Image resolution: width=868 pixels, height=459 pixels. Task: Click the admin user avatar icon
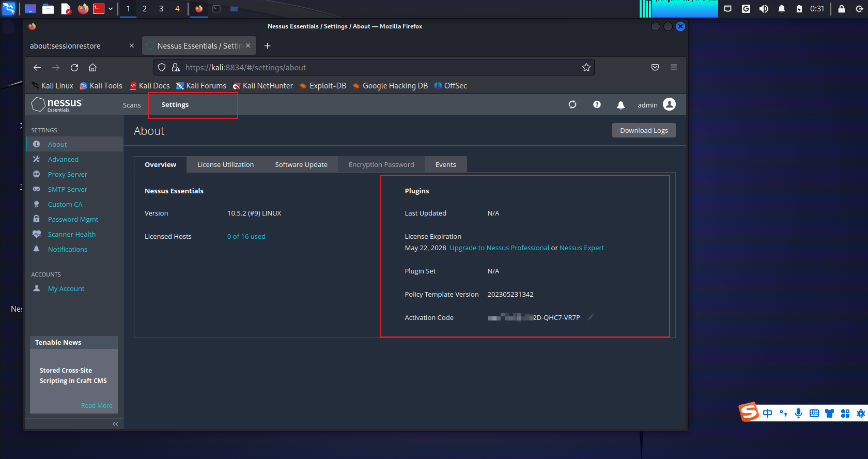(x=669, y=104)
